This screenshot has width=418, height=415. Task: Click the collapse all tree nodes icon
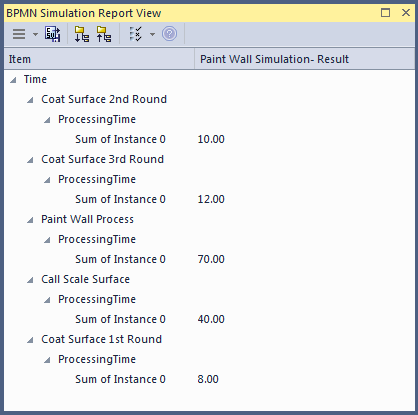pyautogui.click(x=104, y=34)
